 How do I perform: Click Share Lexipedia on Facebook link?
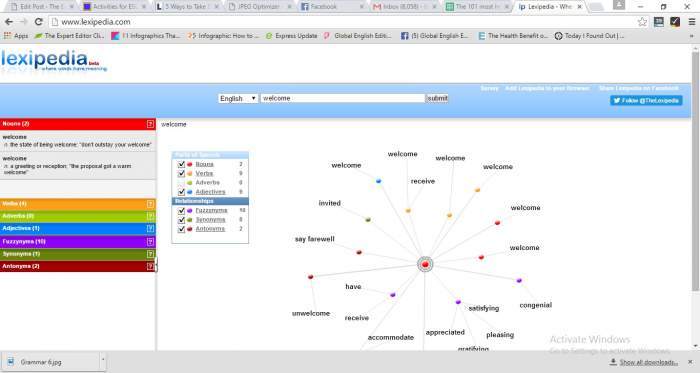tap(638, 88)
